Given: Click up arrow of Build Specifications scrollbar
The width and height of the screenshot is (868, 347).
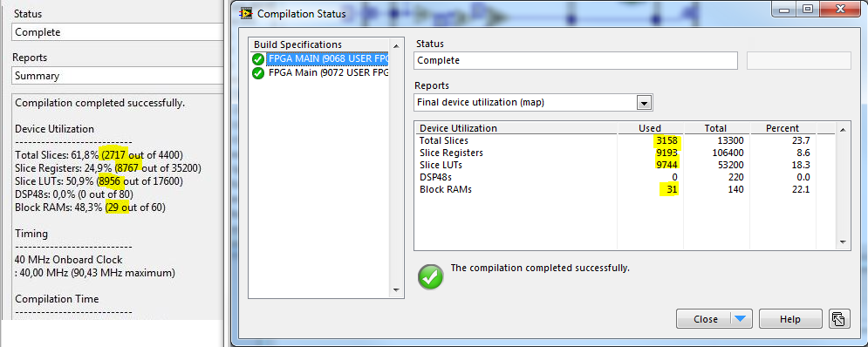Looking at the screenshot, I should point(395,46).
